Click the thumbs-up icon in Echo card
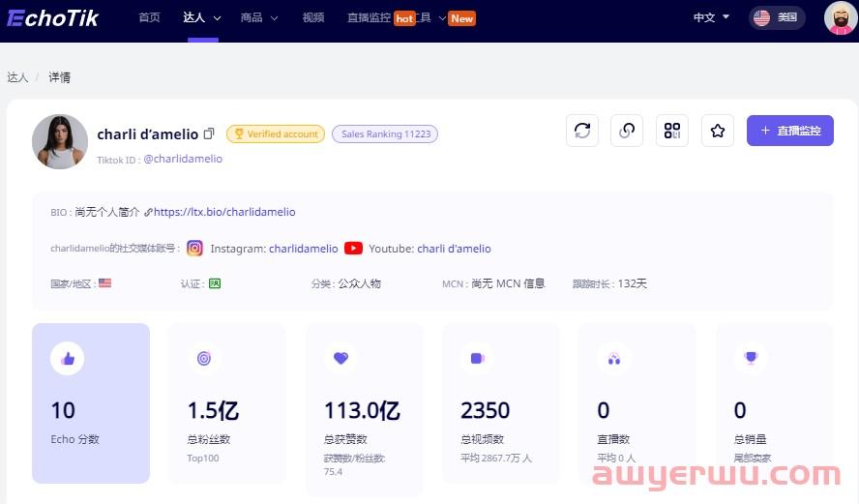Screen dimensions: 859x504 tap(68, 358)
